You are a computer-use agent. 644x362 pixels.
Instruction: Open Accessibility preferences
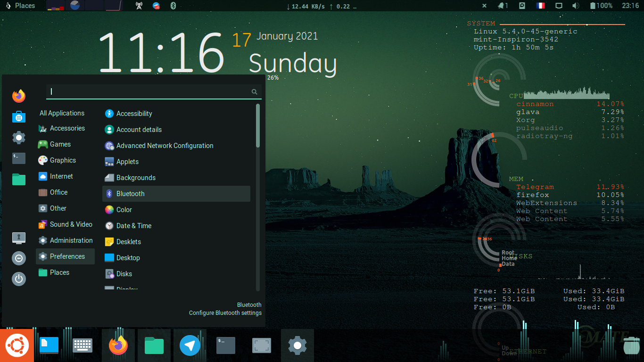click(176, 114)
